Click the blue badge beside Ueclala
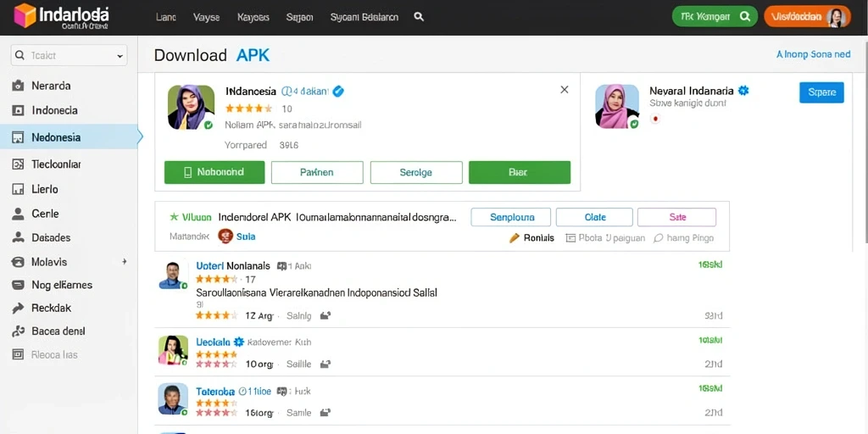Image resolution: width=868 pixels, height=434 pixels. [x=239, y=342]
